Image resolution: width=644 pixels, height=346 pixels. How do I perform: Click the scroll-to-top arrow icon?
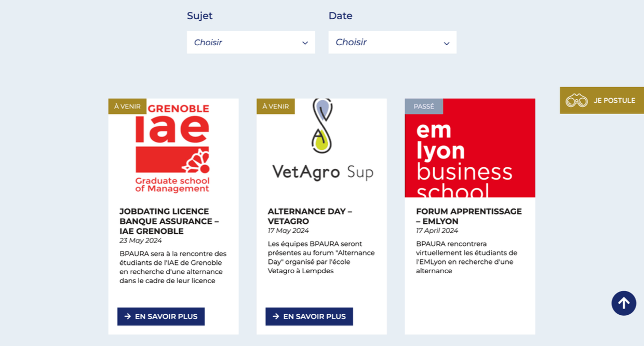(624, 303)
